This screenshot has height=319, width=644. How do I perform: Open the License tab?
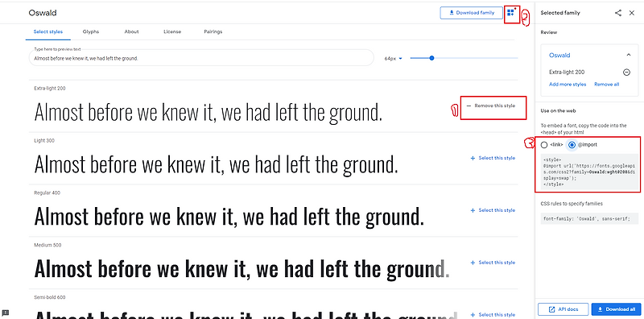coord(172,31)
